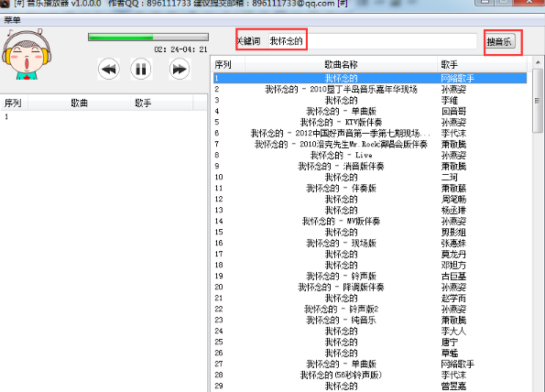Select row 22 铃声版2 song
The width and height of the screenshot is (545, 392).
(x=370, y=309)
